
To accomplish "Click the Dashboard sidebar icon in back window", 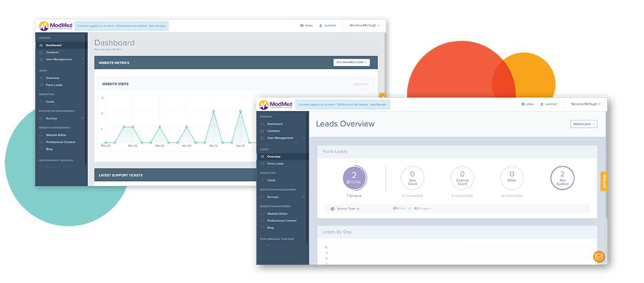I will (41, 46).
